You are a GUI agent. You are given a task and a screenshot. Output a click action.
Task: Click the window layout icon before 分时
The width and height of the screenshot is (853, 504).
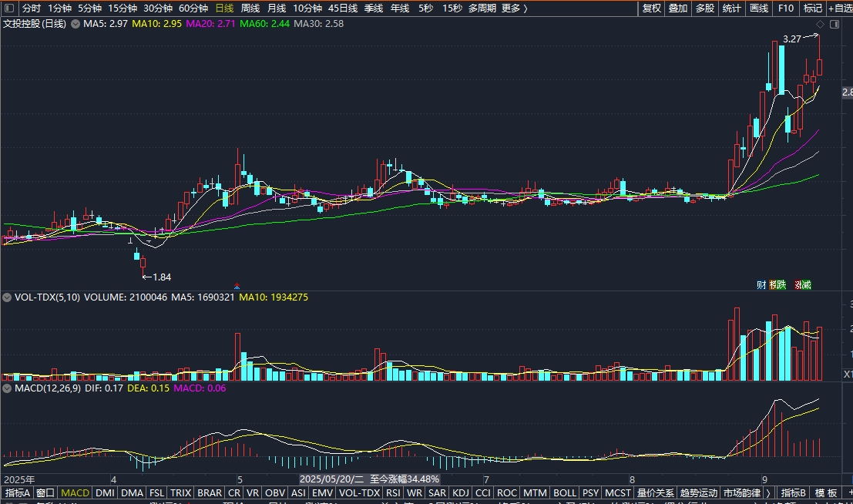[x=8, y=8]
